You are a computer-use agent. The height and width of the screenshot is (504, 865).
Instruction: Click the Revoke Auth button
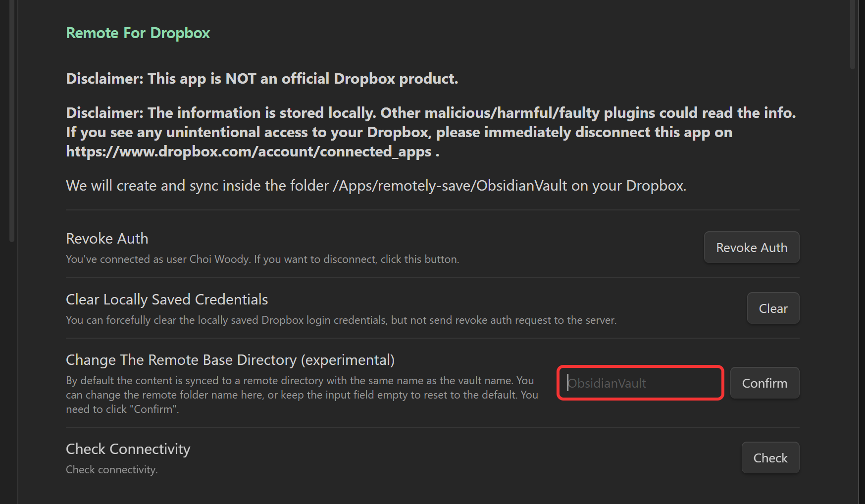pos(752,248)
